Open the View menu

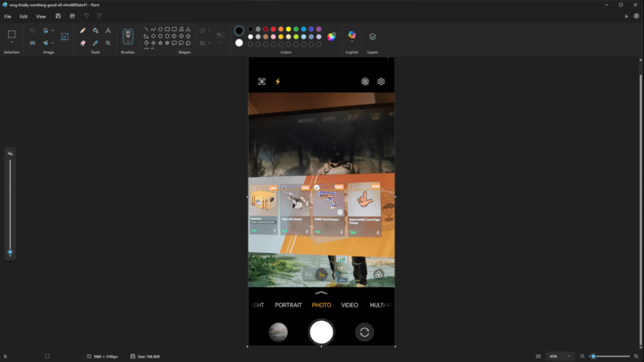point(41,16)
